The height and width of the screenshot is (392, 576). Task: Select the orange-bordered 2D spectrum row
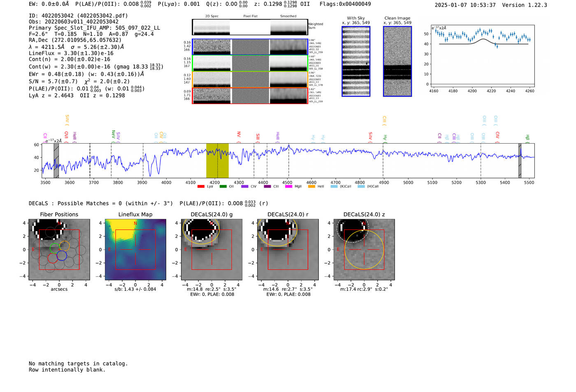[x=250, y=79]
